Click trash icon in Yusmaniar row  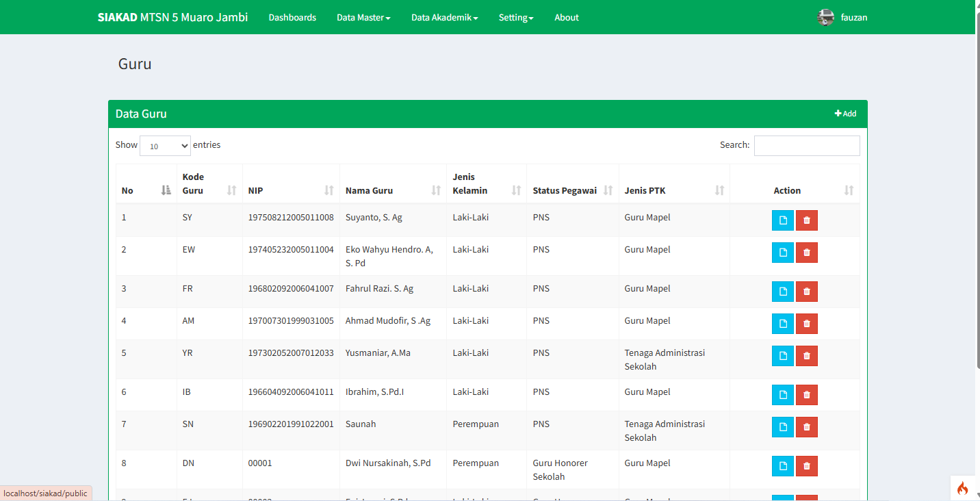click(x=806, y=356)
